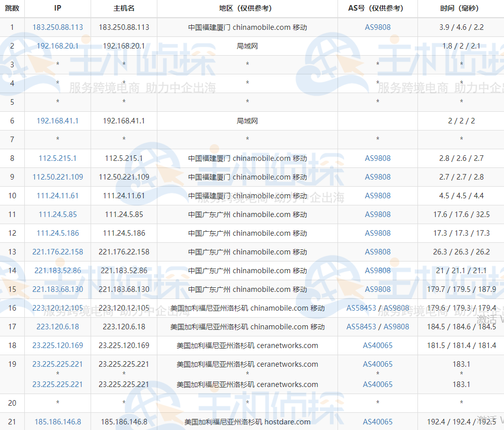The width and height of the screenshot is (504, 430).
Task: Click IP link 183.250.88.113 on hop 1
Action: pyautogui.click(x=57, y=27)
